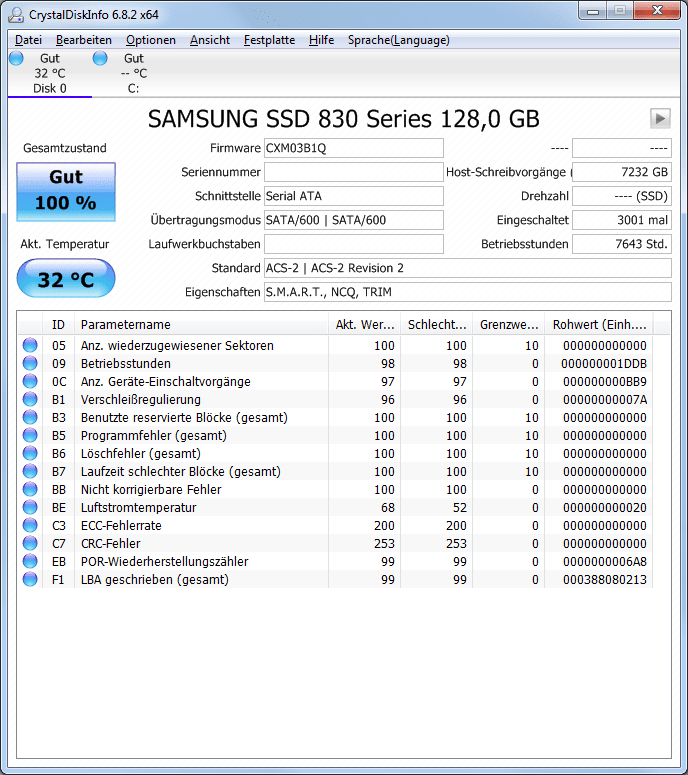This screenshot has height=775, width=688.
Task: Click status orb of attribute B1
Action: [x=30, y=399]
